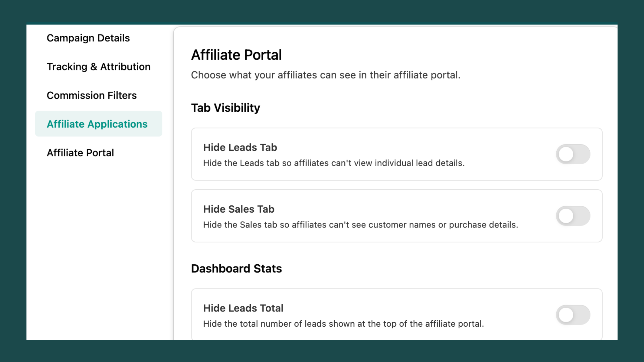The image size is (644, 362).
Task: Click the Leads tab description text
Action: (x=333, y=163)
